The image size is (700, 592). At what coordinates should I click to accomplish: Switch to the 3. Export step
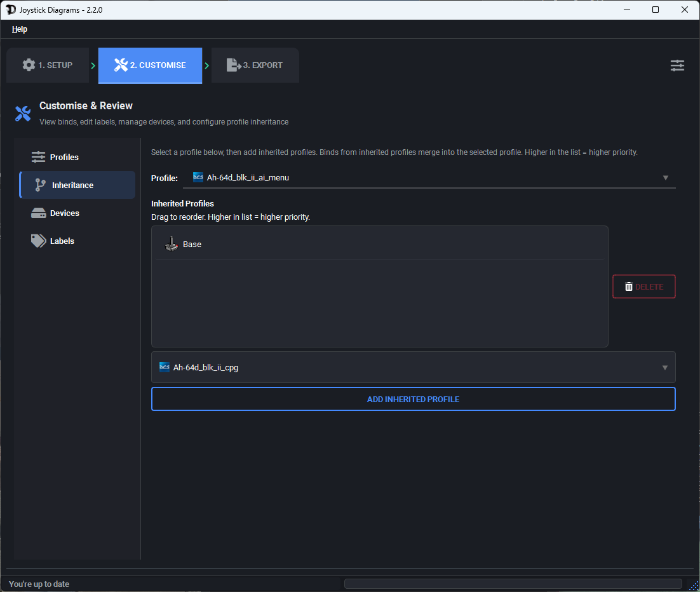coord(255,65)
